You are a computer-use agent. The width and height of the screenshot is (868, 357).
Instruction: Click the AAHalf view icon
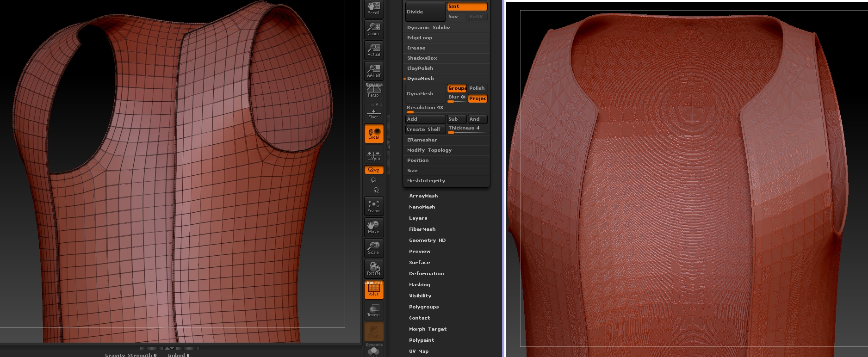[373, 70]
